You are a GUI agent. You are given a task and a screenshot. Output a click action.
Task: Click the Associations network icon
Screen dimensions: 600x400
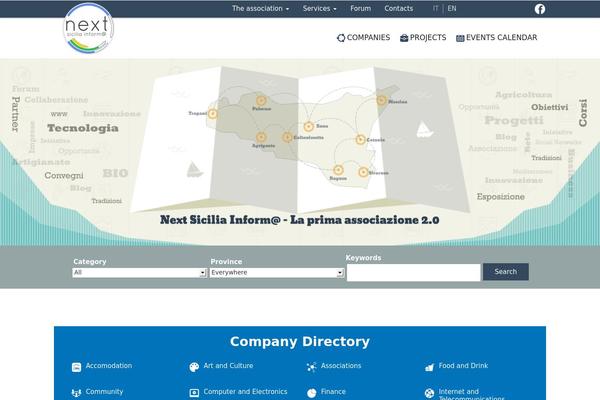point(311,367)
